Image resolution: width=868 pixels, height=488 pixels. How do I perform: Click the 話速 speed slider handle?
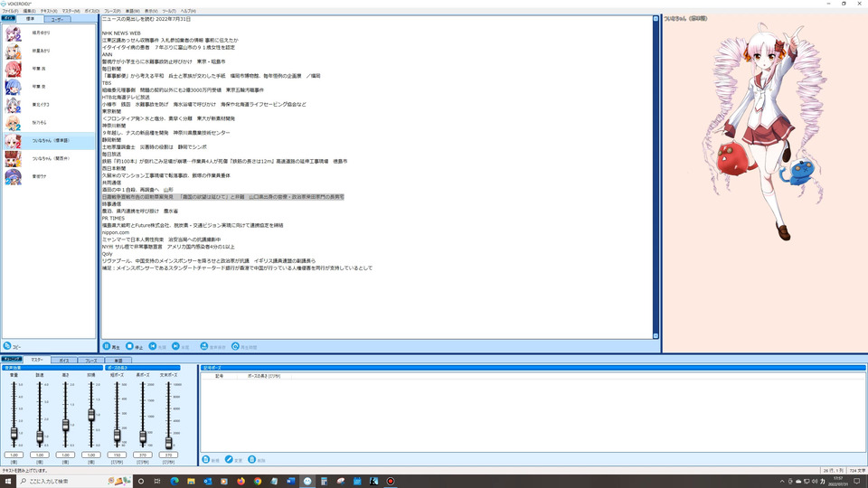40,437
